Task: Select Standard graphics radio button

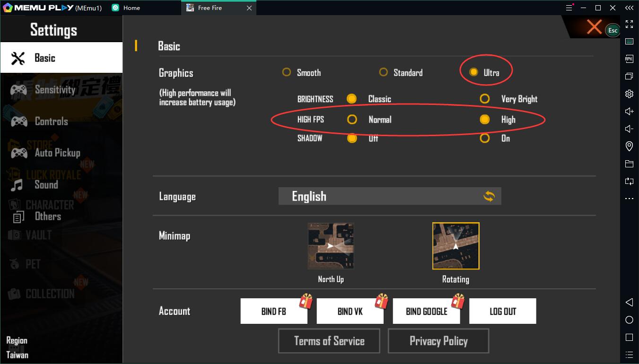Action: (x=384, y=72)
